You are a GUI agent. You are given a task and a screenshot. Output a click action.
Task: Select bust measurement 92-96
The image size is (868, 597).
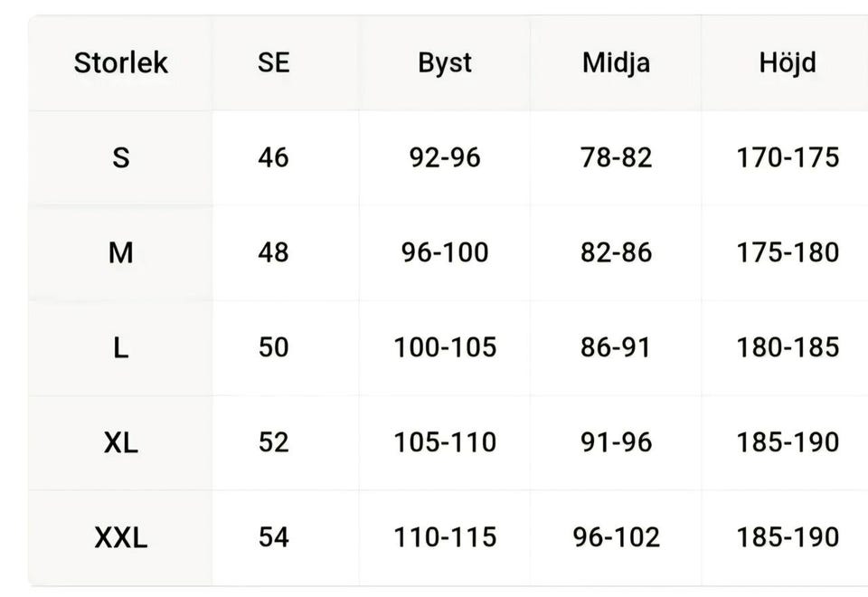[445, 158]
